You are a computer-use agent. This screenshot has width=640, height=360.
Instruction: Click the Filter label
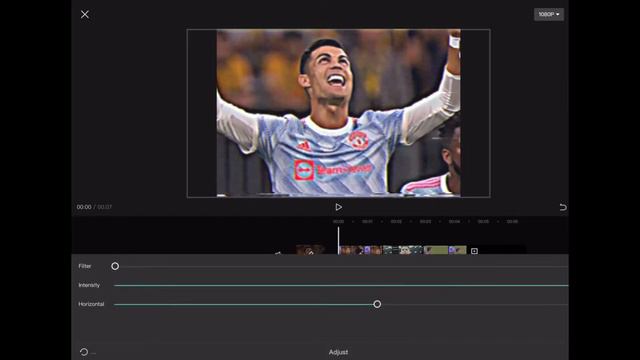coord(85,266)
